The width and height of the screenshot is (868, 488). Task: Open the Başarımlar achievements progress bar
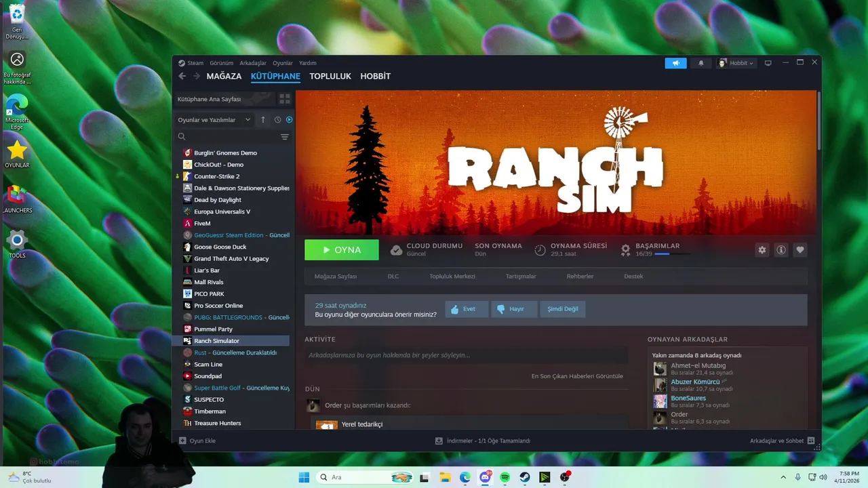pyautogui.click(x=672, y=254)
